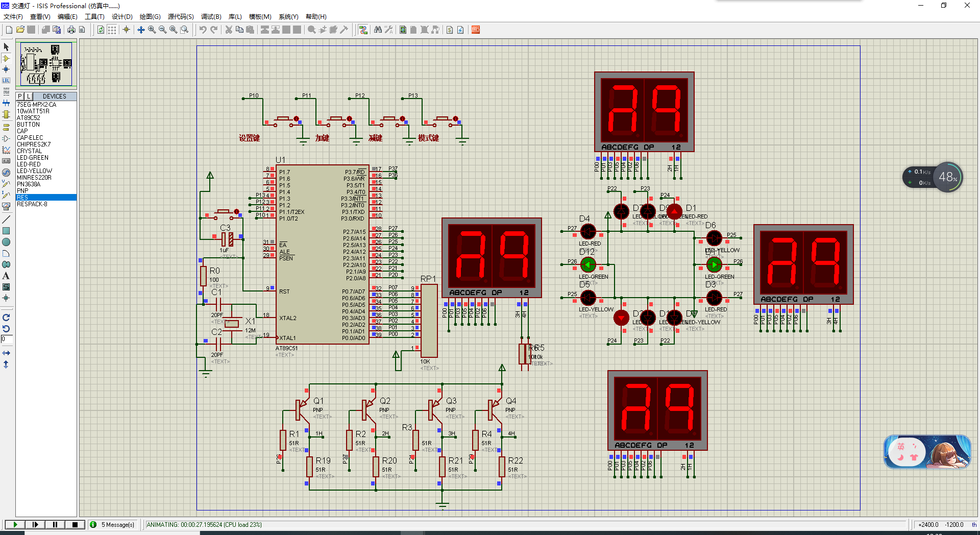Run the electrical rules check
Viewport: 980px width, 535px height.
click(460, 30)
